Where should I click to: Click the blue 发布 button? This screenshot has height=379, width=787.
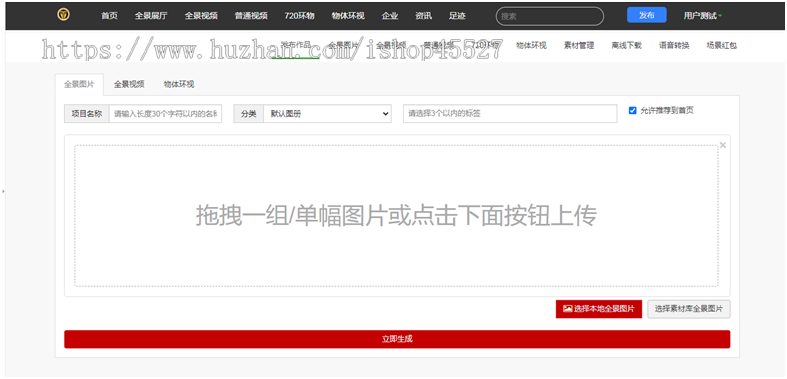tap(646, 15)
